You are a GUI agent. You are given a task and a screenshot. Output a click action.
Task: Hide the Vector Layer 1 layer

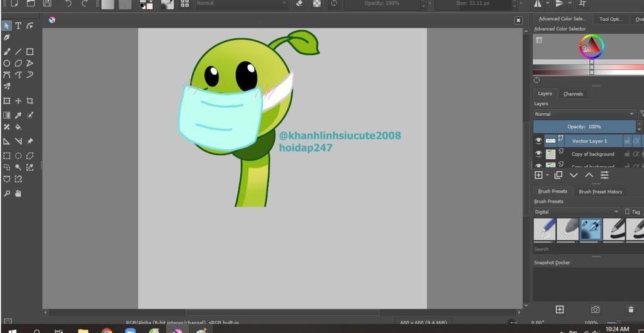538,141
